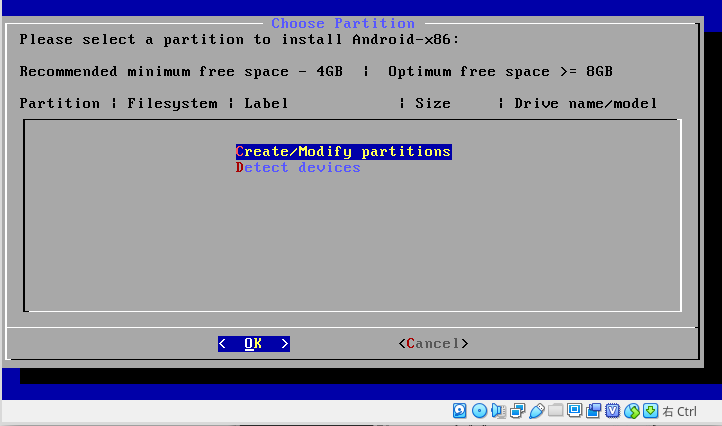
Task: Click the mouse integration indicator
Action: (632, 410)
